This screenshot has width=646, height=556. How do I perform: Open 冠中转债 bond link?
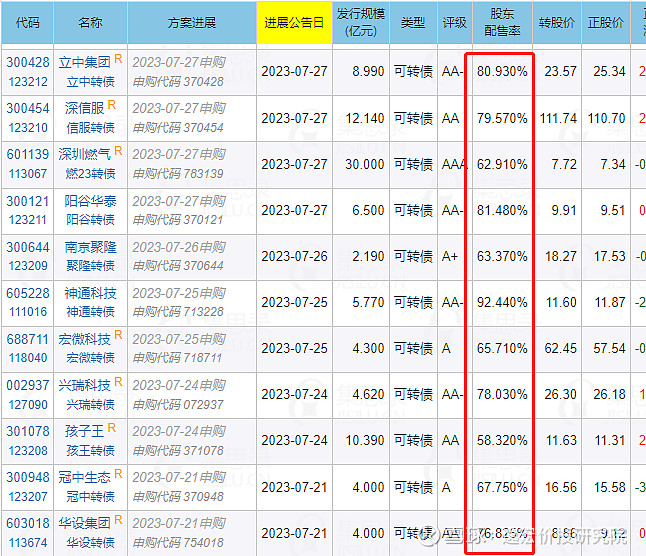pyautogui.click(x=90, y=497)
